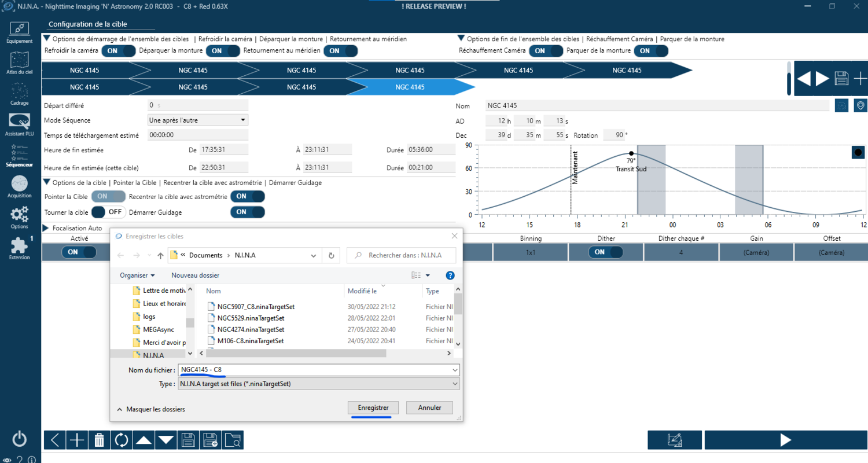The width and height of the screenshot is (868, 463).
Task: Open the Extension plugin page
Action: [20, 248]
